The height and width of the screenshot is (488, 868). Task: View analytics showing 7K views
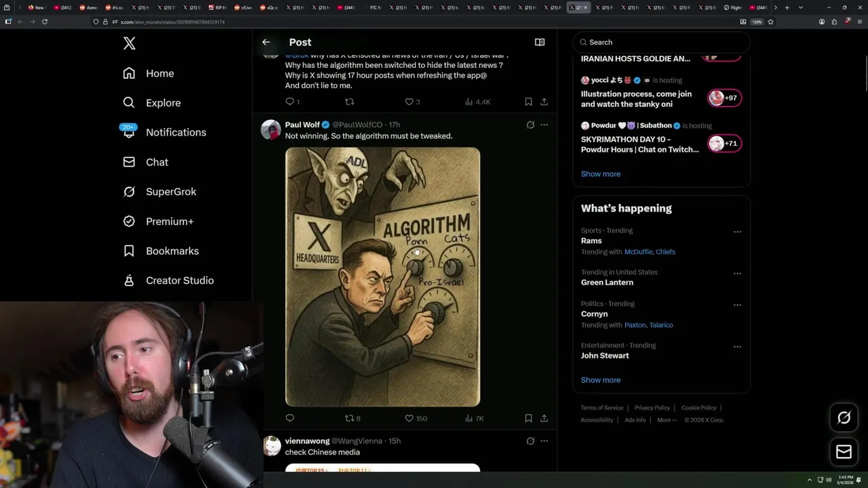coord(474,418)
